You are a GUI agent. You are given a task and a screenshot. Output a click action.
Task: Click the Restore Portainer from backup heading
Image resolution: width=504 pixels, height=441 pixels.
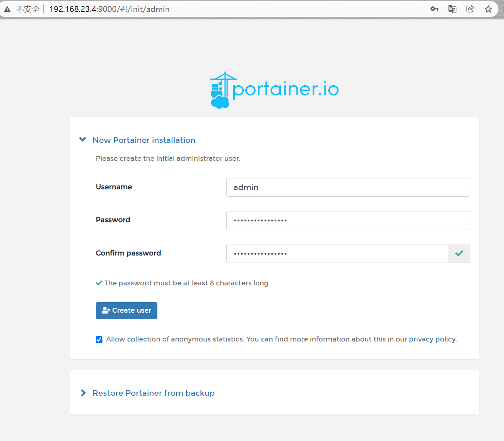click(x=154, y=393)
